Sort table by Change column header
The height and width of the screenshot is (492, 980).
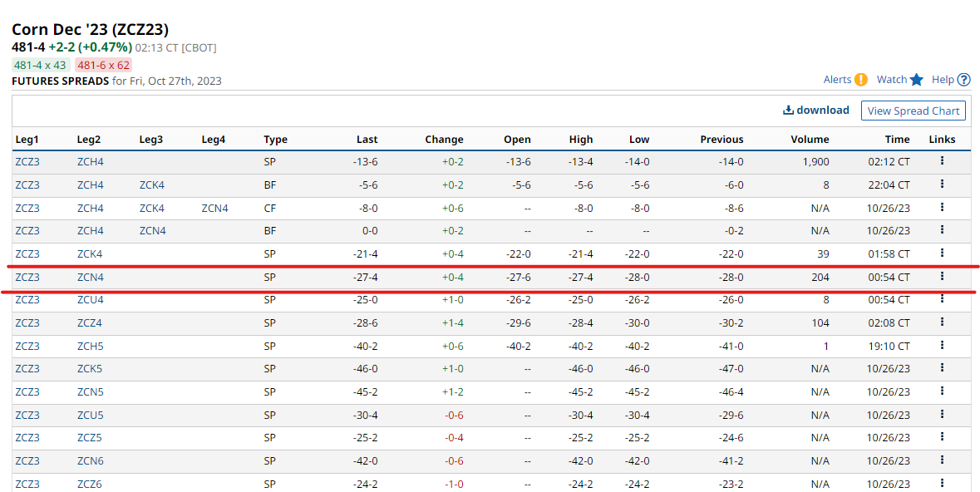point(444,140)
